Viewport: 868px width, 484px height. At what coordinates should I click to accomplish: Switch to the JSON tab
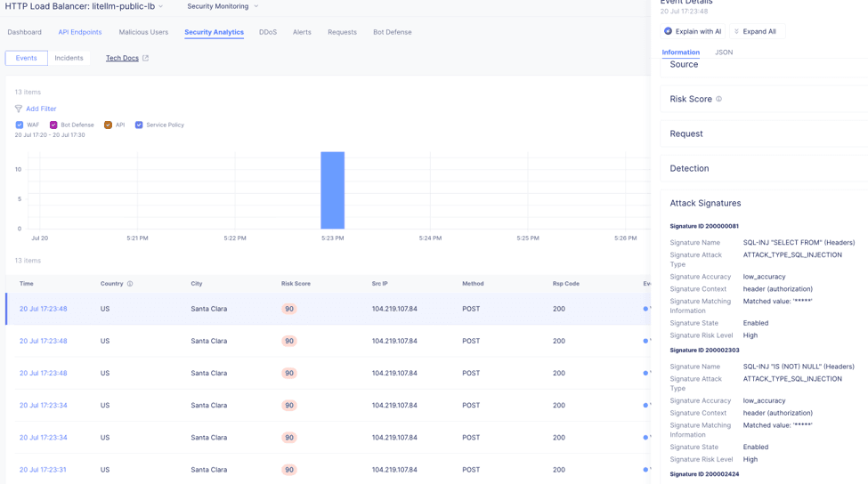[724, 52]
